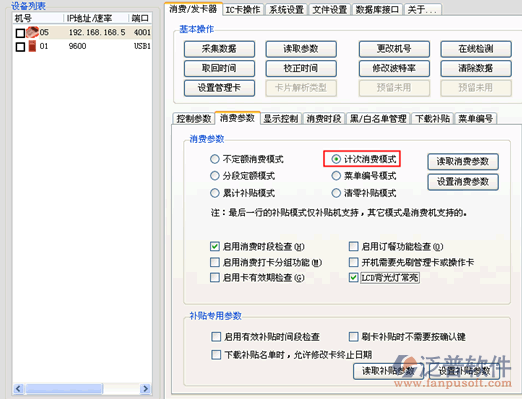522x399 pixels.
Task: Click the device 01 red icon
Action: click(32, 46)
